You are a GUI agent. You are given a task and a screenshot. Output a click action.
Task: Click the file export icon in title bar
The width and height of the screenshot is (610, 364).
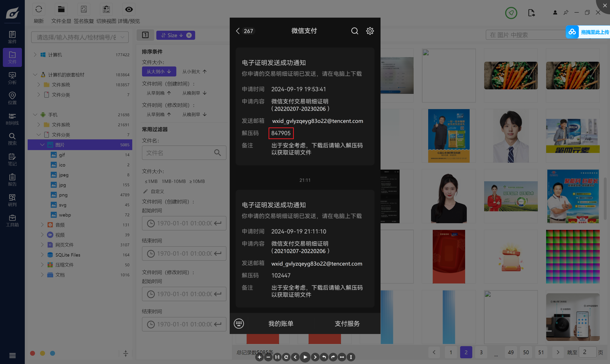(x=531, y=13)
